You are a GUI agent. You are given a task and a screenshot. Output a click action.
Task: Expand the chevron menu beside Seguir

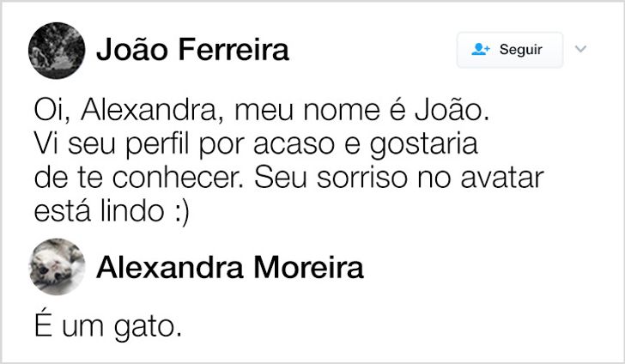pyautogui.click(x=580, y=49)
